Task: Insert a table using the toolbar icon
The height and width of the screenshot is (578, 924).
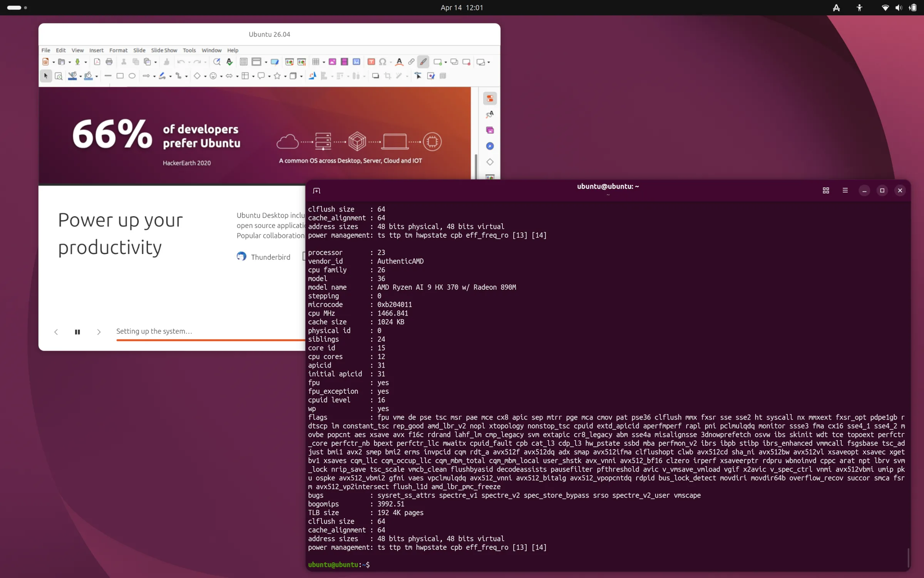Action: click(x=315, y=62)
